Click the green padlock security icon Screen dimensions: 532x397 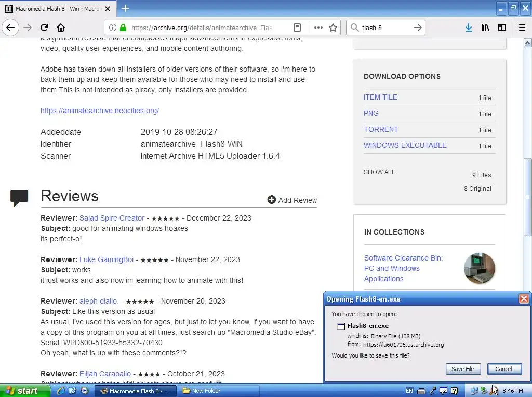click(x=123, y=28)
